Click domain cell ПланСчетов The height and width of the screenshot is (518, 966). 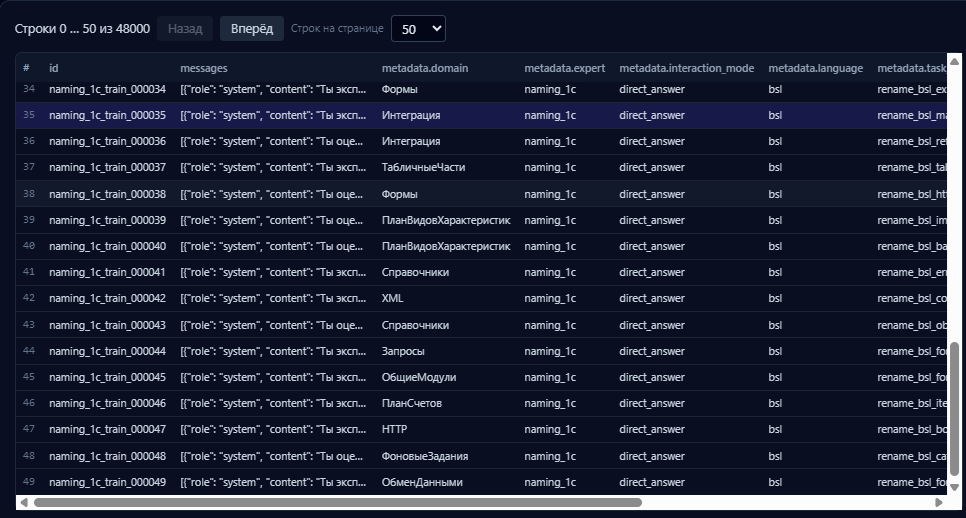pos(412,403)
